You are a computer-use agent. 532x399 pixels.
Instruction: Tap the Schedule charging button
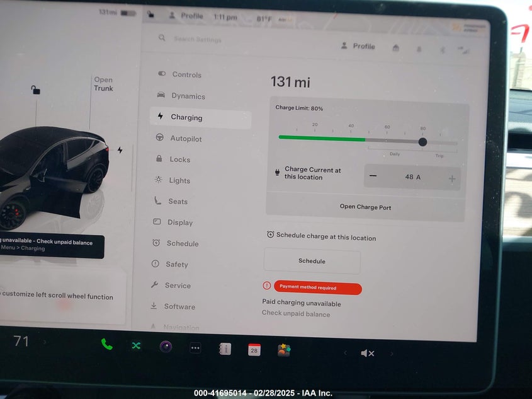pyautogui.click(x=312, y=261)
